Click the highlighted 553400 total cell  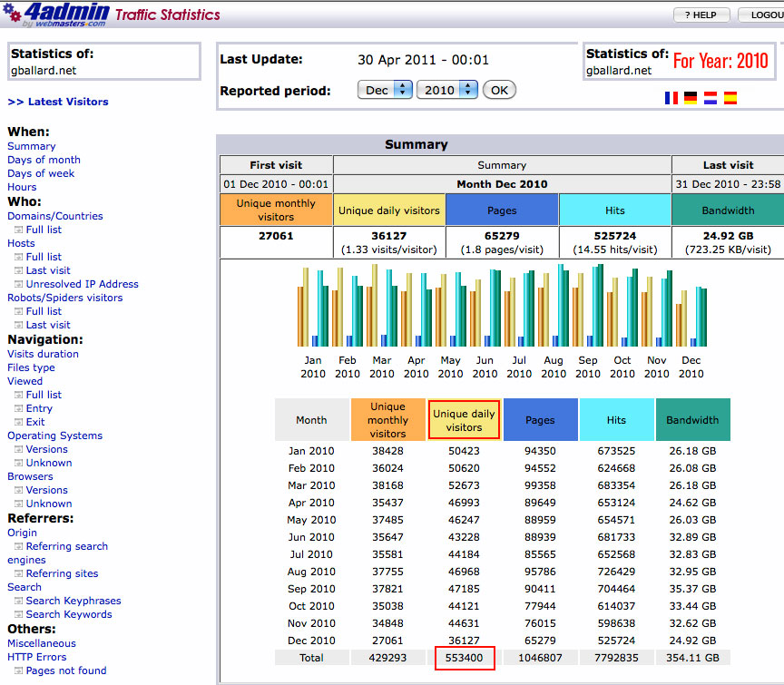(x=464, y=657)
